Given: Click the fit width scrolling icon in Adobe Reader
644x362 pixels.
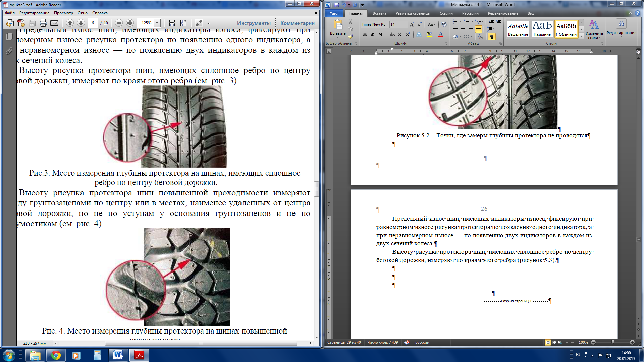Looking at the screenshot, I should 172,23.
